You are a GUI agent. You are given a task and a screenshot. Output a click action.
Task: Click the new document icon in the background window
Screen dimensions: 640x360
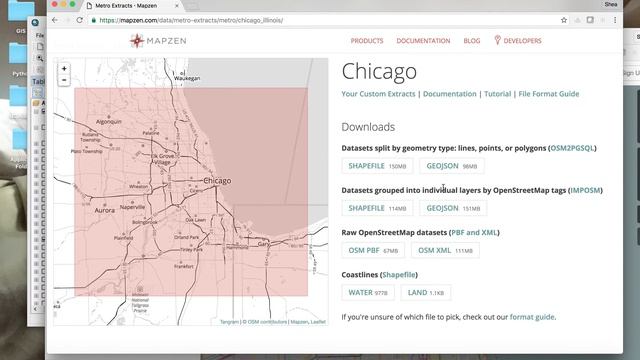(x=40, y=47)
